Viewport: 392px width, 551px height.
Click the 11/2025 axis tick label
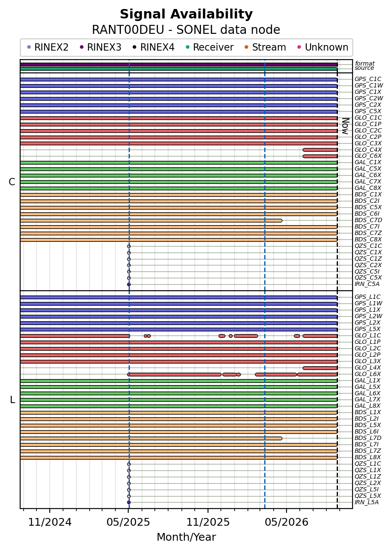[208, 522]
